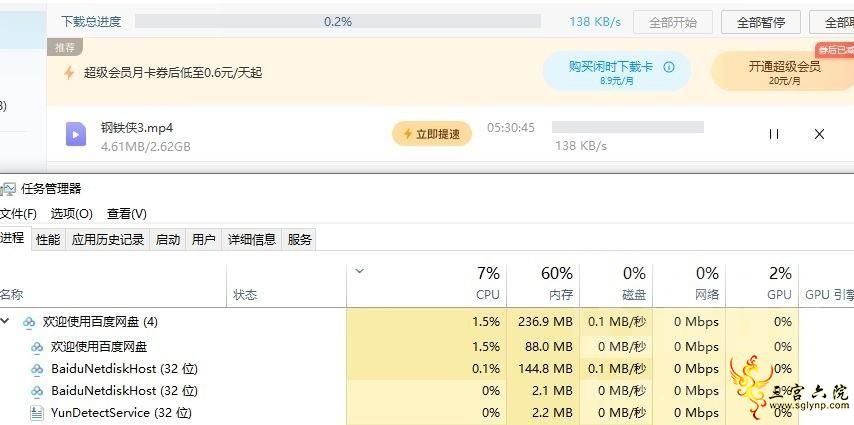Click the overall download progress bar
The width and height of the screenshot is (854, 425).
338,22
